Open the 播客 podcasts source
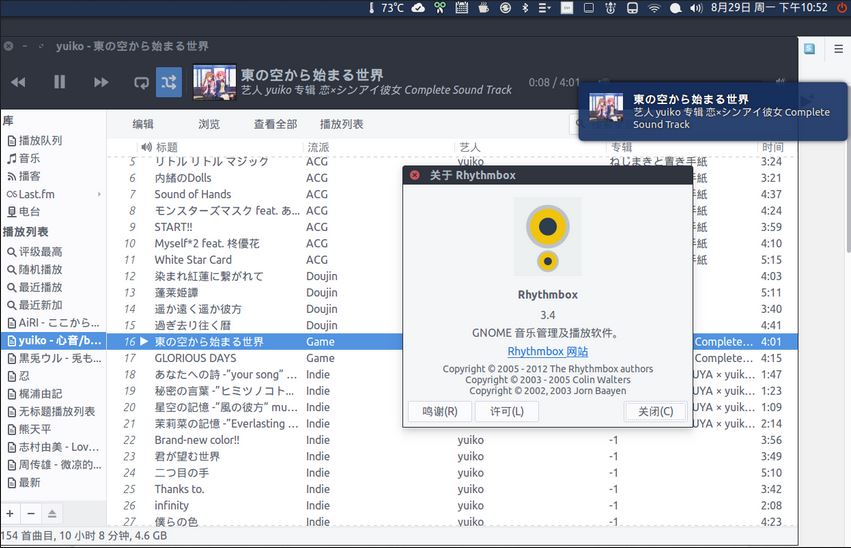The height and width of the screenshot is (548, 851). click(23, 176)
